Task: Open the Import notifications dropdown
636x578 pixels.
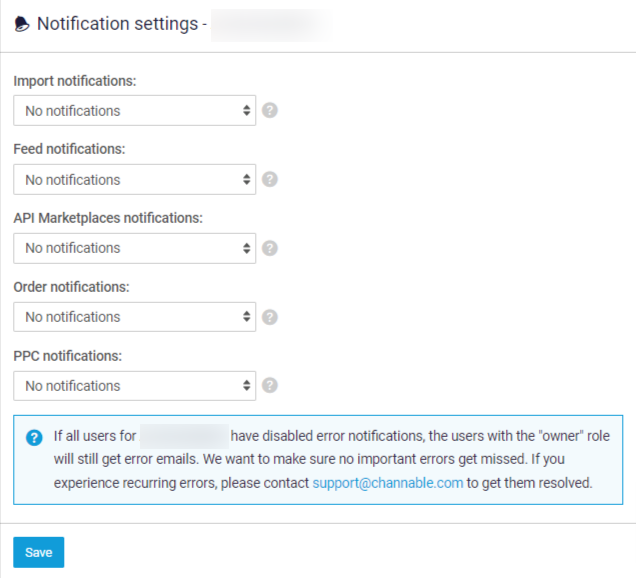Action: coord(135,110)
